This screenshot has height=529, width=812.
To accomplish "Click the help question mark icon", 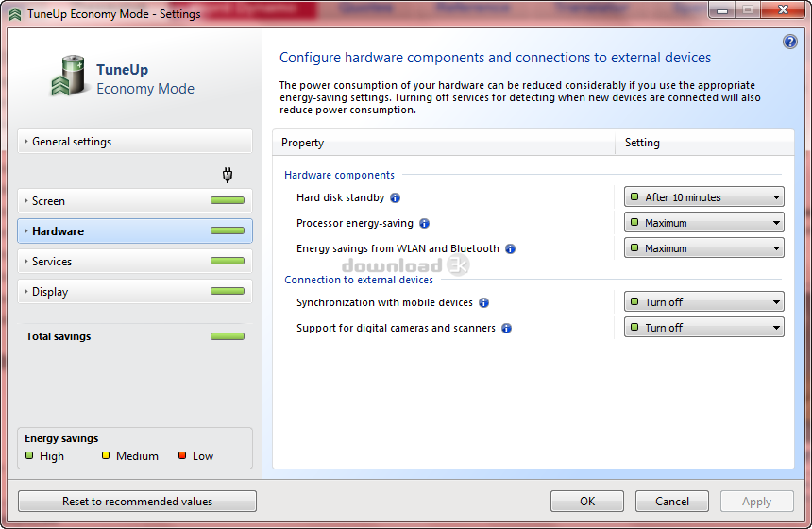I will [790, 43].
